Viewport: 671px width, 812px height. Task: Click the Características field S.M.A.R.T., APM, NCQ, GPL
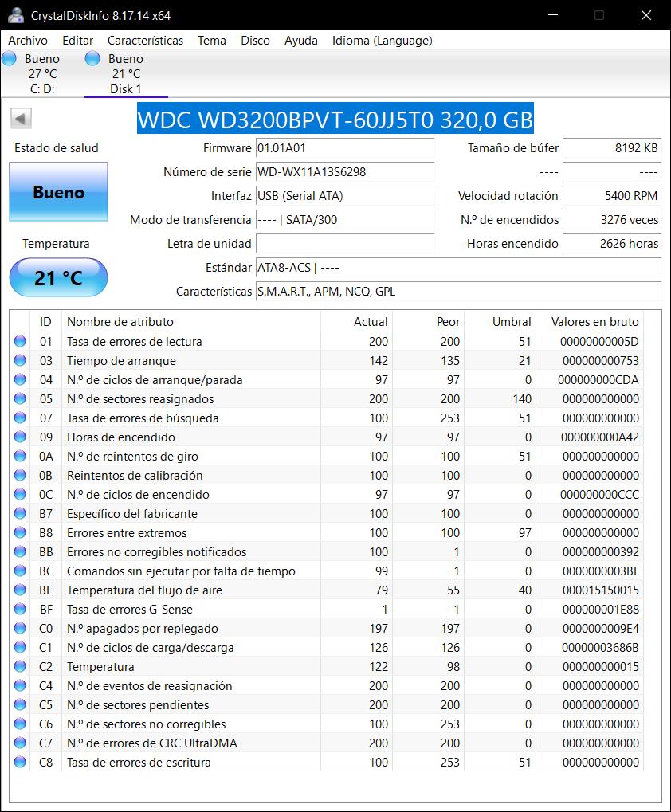coord(458,292)
